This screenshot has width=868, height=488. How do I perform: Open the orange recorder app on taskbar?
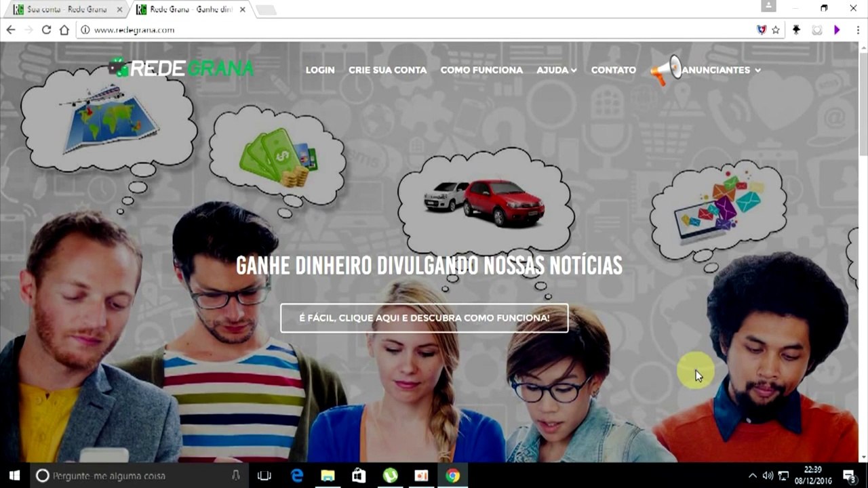pos(421,476)
